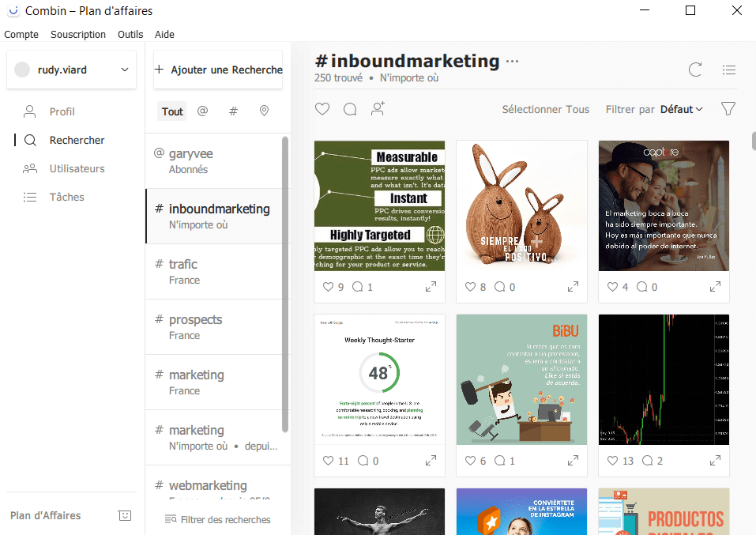This screenshot has height=535, width=756.
Task: Go to Utilisateurs in the sidebar
Action: (x=77, y=169)
